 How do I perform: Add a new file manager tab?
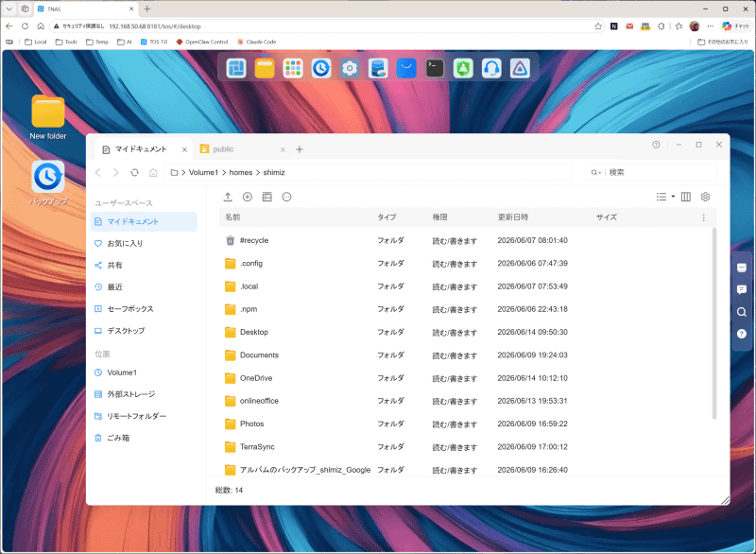pyautogui.click(x=300, y=149)
